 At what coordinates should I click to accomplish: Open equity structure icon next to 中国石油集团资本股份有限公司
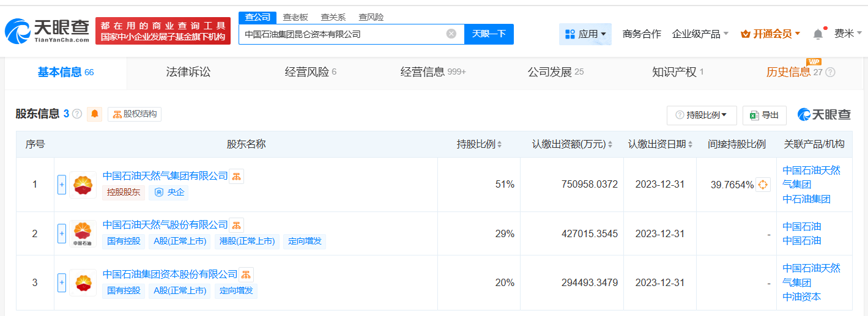(x=246, y=274)
